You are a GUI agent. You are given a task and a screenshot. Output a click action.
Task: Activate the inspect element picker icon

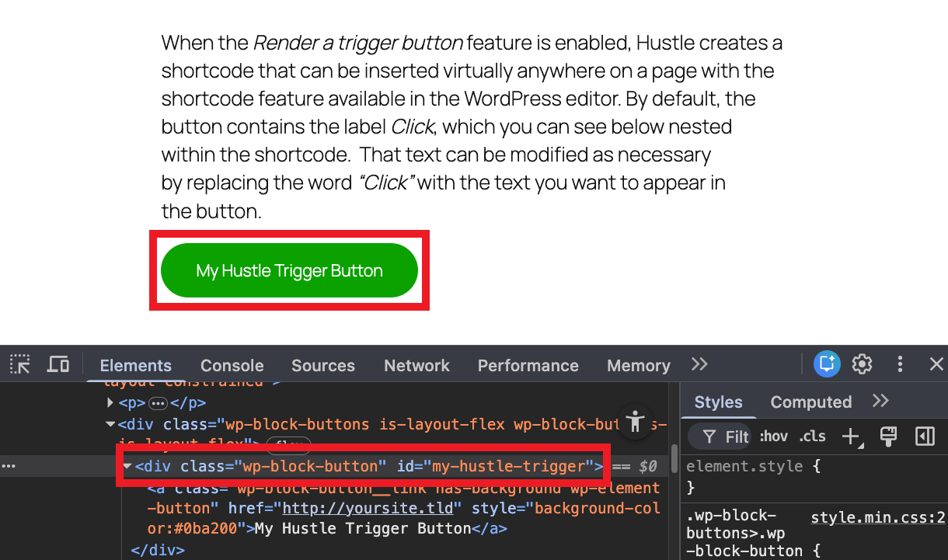pyautogui.click(x=19, y=364)
